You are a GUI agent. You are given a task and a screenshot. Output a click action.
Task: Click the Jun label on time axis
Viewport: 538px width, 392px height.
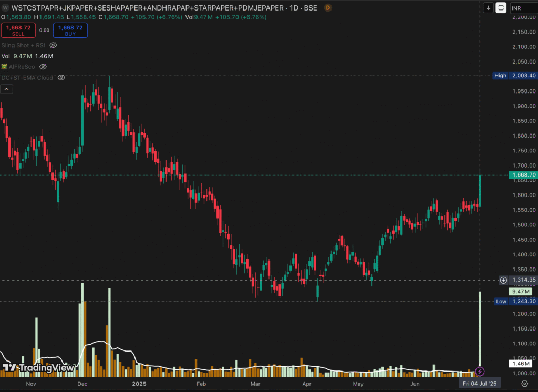coord(415,384)
